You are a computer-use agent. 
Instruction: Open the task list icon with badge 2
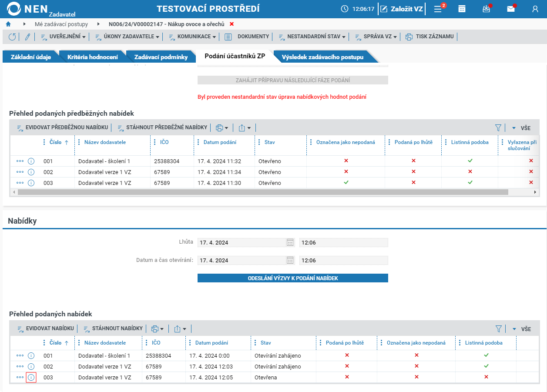point(438,9)
